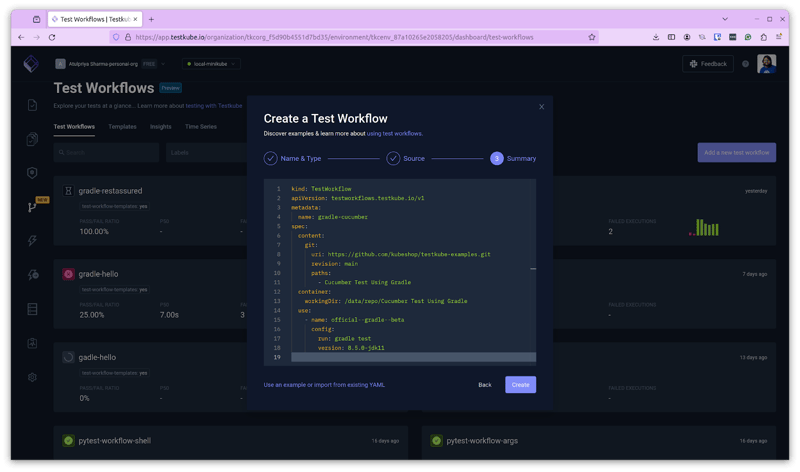Click the Create button

click(x=520, y=385)
